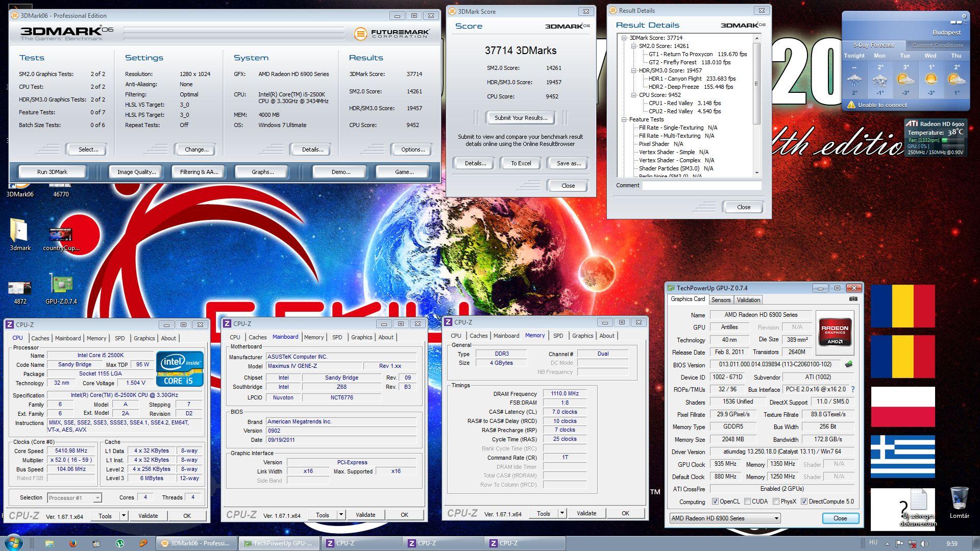Viewport: 980px width, 551px height.
Task: Open Tools dropdown arrow in Memory CPU-Z window
Action: point(562,513)
